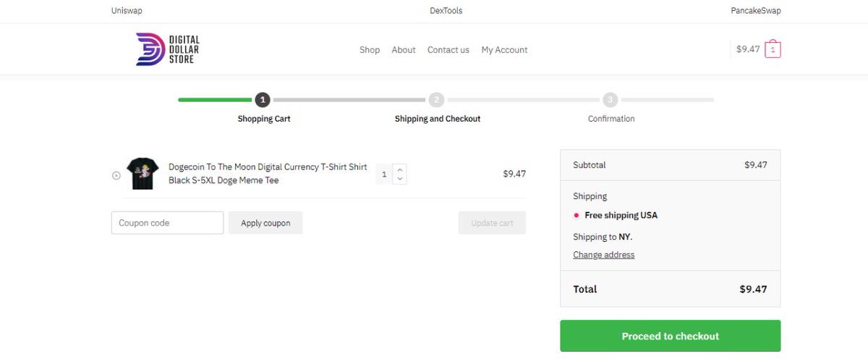The height and width of the screenshot is (362, 868).
Task: Open the Dogecoin T-shirt product thumbnail
Action: click(142, 174)
